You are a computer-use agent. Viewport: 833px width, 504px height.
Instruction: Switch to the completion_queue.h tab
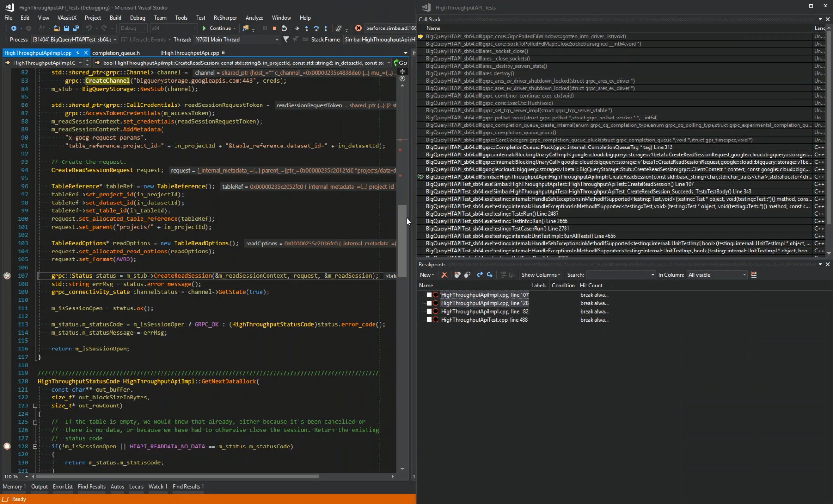coord(117,53)
